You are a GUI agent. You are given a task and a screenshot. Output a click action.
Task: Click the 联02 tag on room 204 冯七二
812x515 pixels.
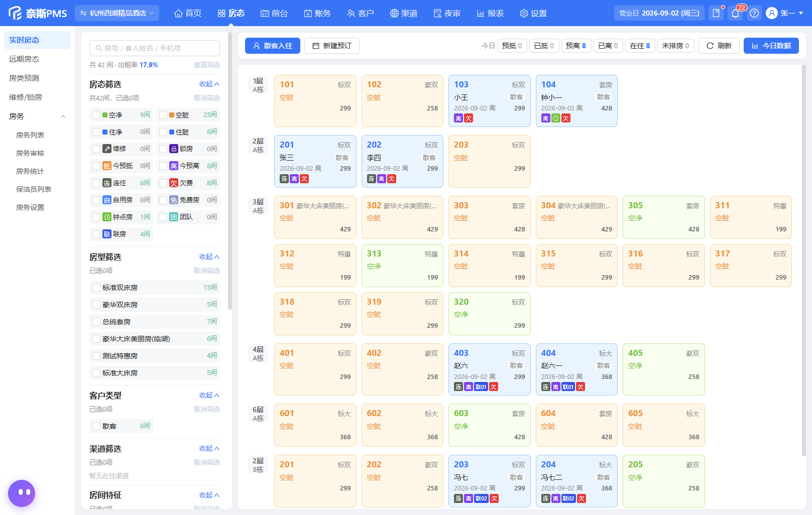coord(568,498)
